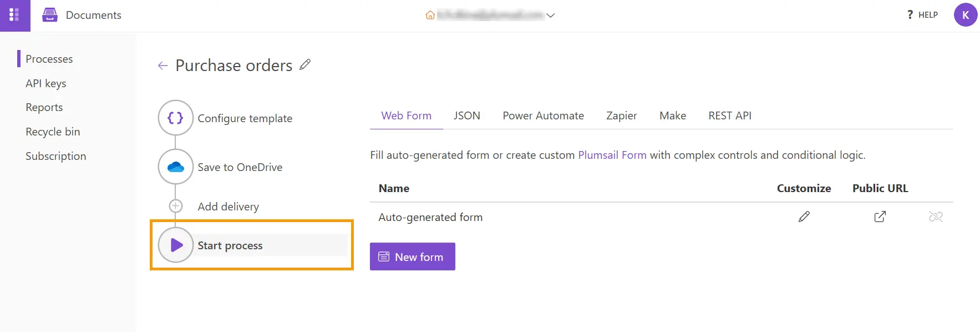Open the Configure template braces icon
980x332 pixels.
point(176,118)
